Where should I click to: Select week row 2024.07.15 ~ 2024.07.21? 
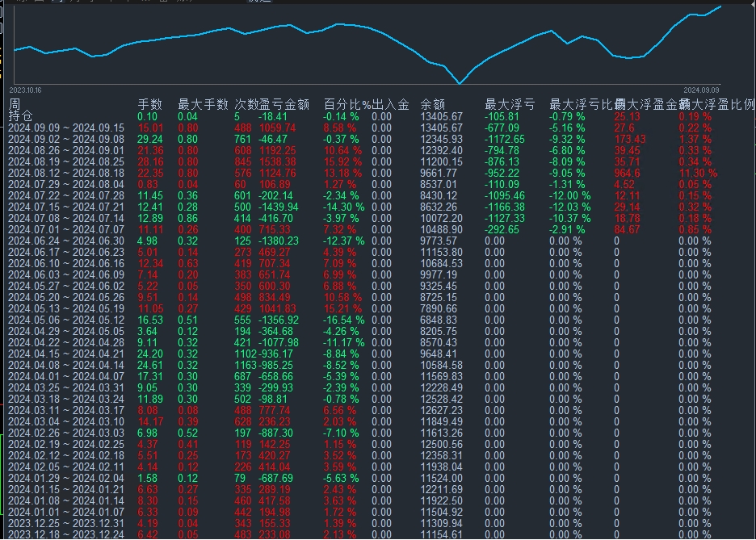66,207
